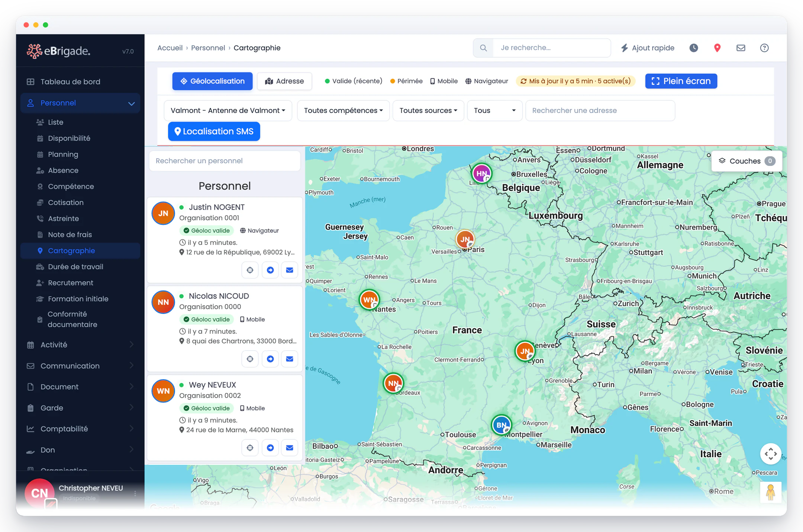Click the eBrigade logo
This screenshot has width=803, height=532.
pos(58,51)
